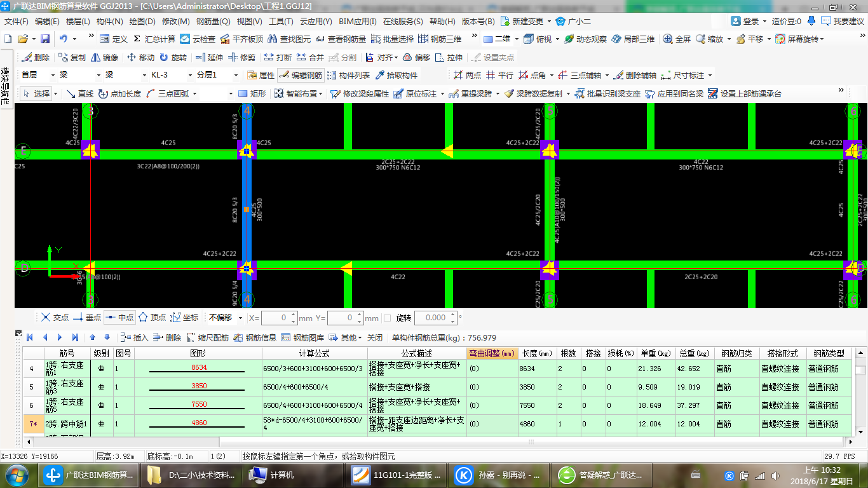Screen dimensions: 868x488
Task: Open the 帮助(H) menu
Action: pos(442,21)
